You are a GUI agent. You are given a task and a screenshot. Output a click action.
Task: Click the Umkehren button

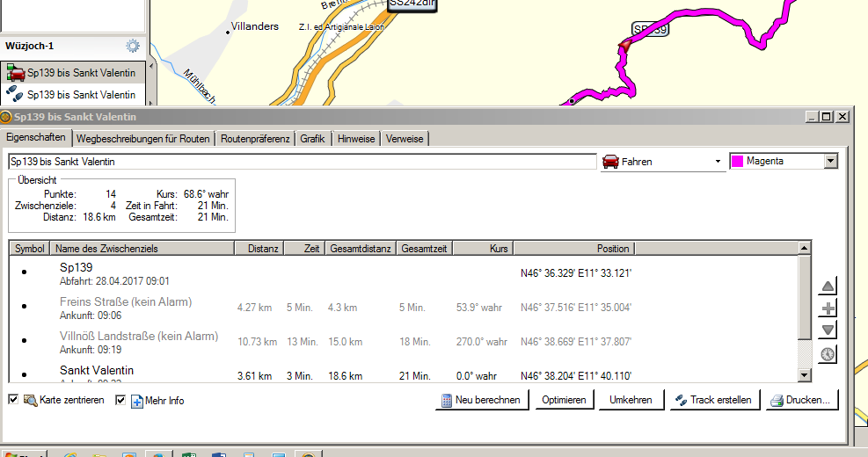(631, 400)
